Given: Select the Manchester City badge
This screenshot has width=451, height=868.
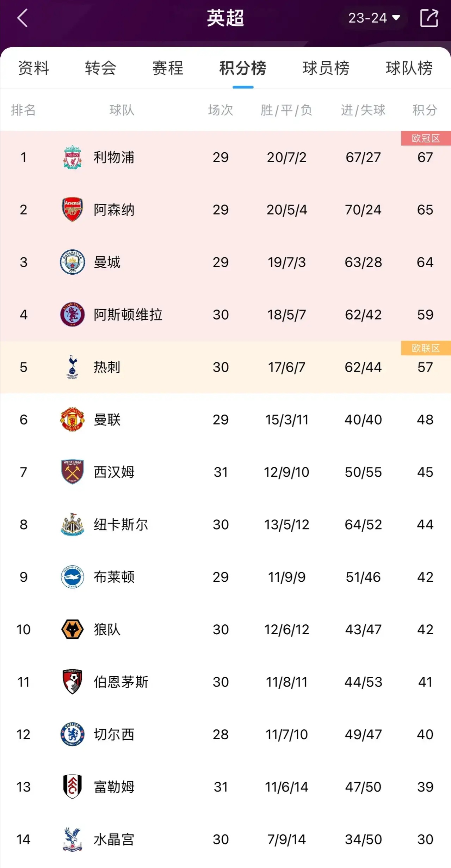Looking at the screenshot, I should (x=72, y=262).
